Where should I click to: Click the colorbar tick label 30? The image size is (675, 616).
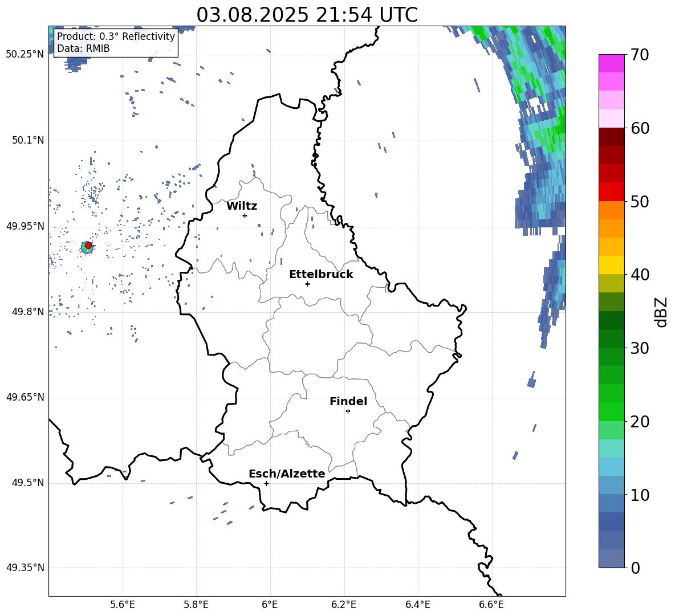(640, 348)
